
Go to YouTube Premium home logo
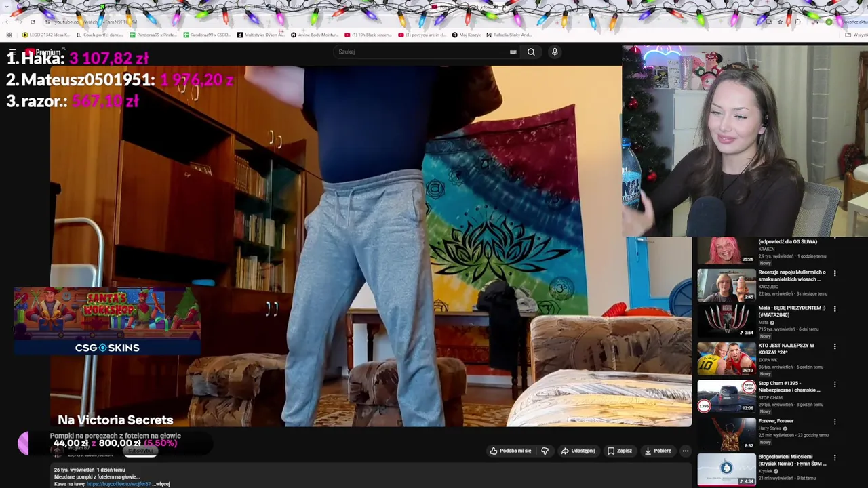click(43, 52)
